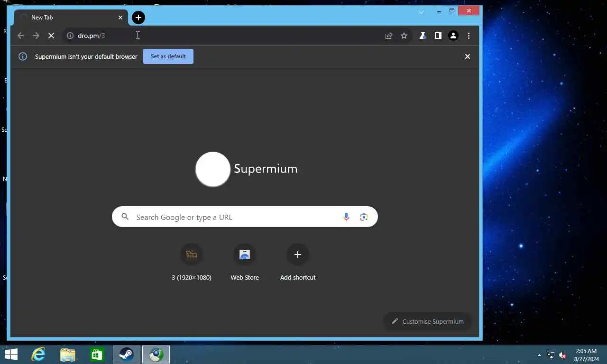Viewport: 607px width, 364px height.
Task: Open the 3 (1920×1080) shortcut
Action: point(192,262)
